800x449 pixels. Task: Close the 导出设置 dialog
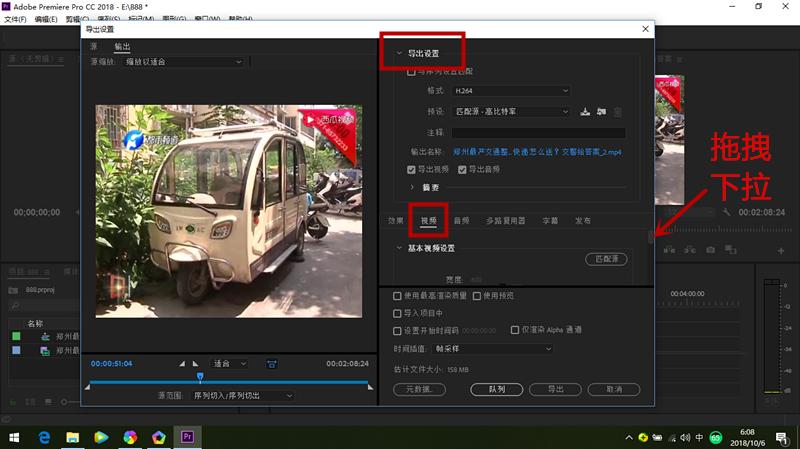pos(645,29)
